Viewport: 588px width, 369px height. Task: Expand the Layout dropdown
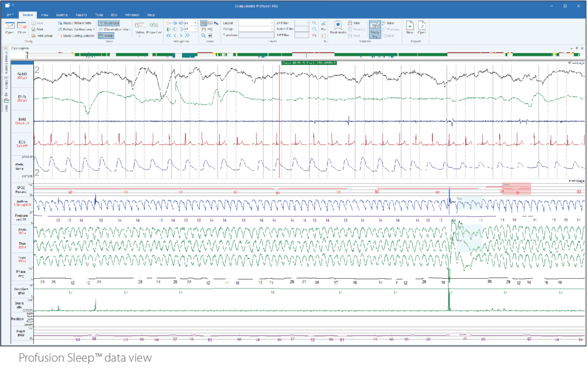click(272, 22)
